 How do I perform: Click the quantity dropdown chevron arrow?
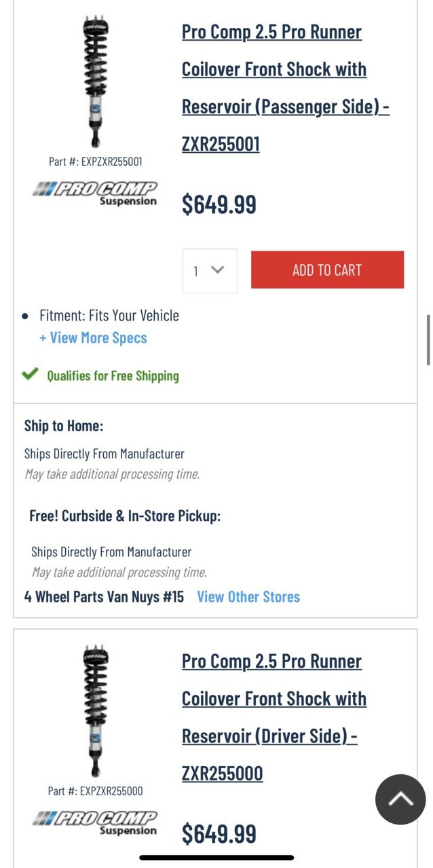click(217, 270)
